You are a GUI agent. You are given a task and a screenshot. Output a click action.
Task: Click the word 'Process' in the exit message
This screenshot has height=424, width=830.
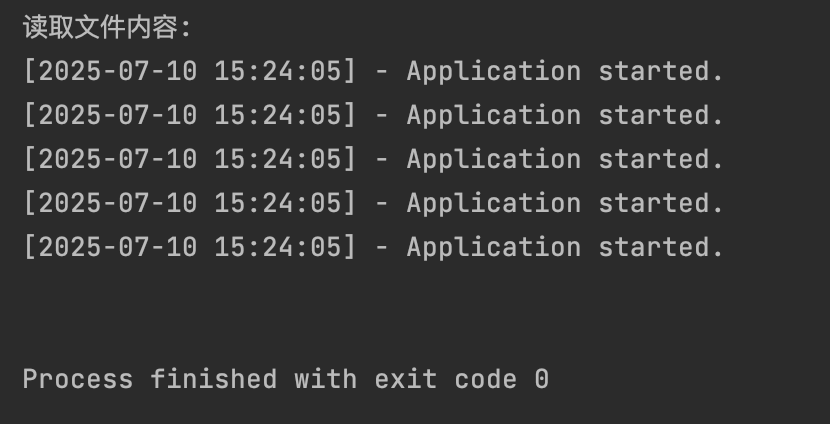(78, 379)
